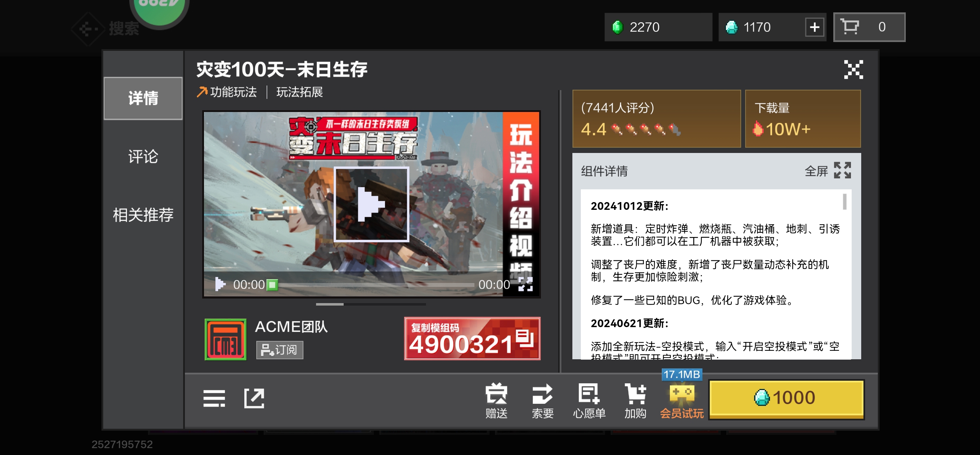Screen dimensions: 980x455
Task: Click the details panel scrollbar
Action: pos(844,202)
